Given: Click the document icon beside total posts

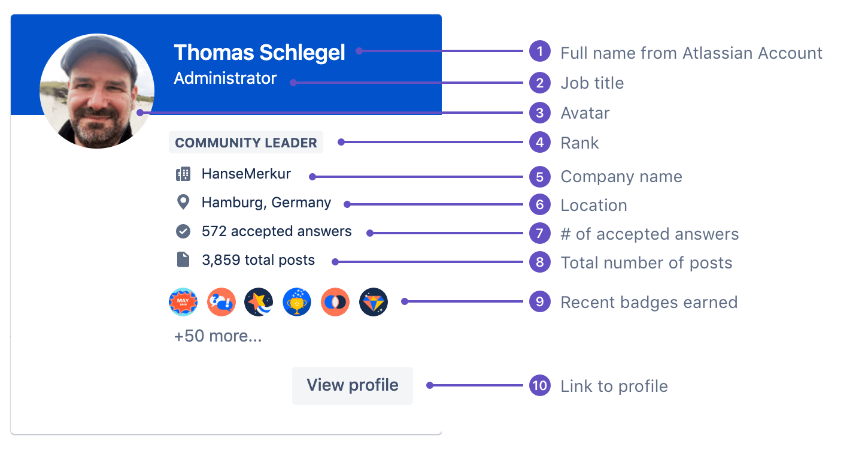Looking at the screenshot, I should click(183, 260).
